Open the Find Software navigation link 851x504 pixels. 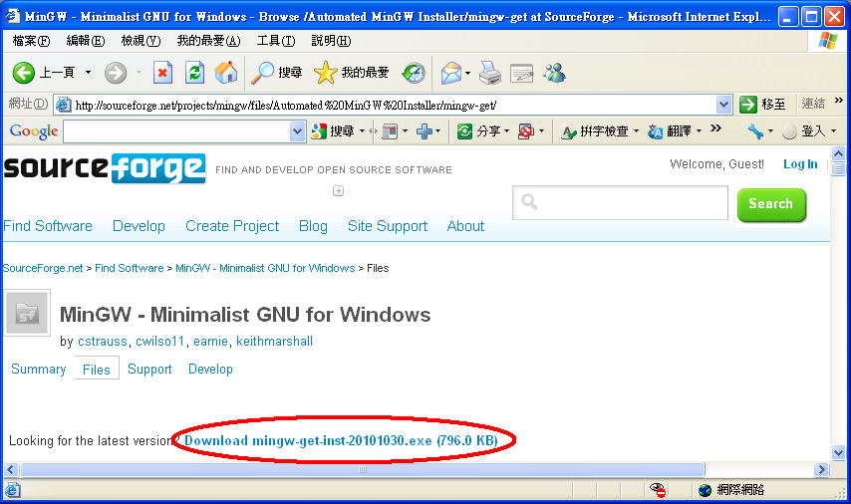tap(48, 226)
